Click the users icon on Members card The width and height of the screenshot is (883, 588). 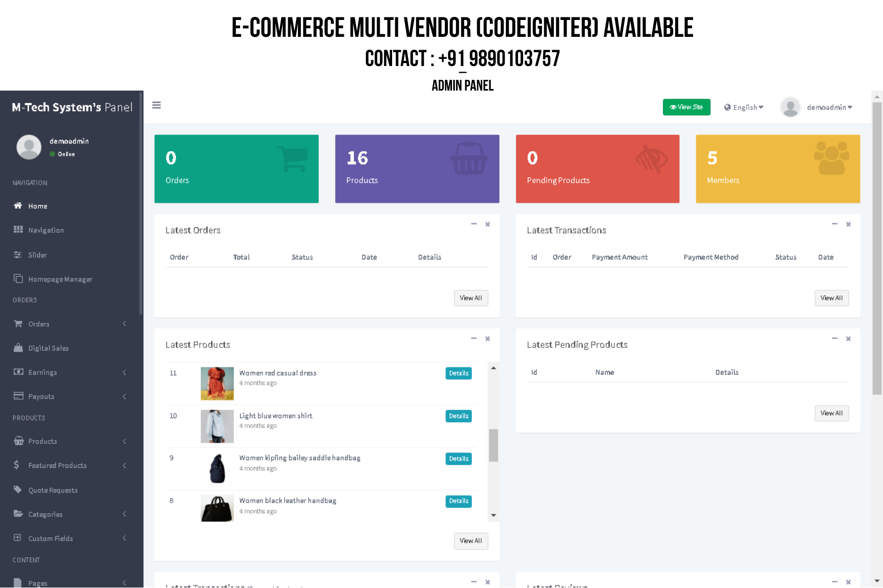(831, 158)
